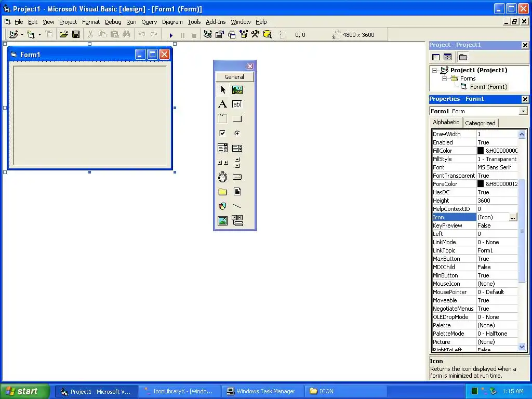
Task: Select the Data control in toolbox
Action: (x=237, y=220)
